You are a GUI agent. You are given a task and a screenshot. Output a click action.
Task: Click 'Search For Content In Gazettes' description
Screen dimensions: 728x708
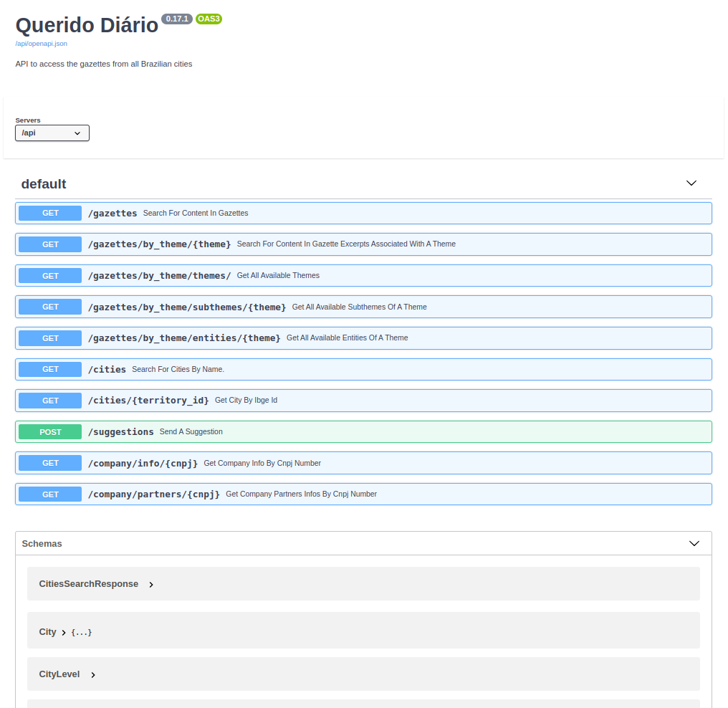pyautogui.click(x=196, y=213)
